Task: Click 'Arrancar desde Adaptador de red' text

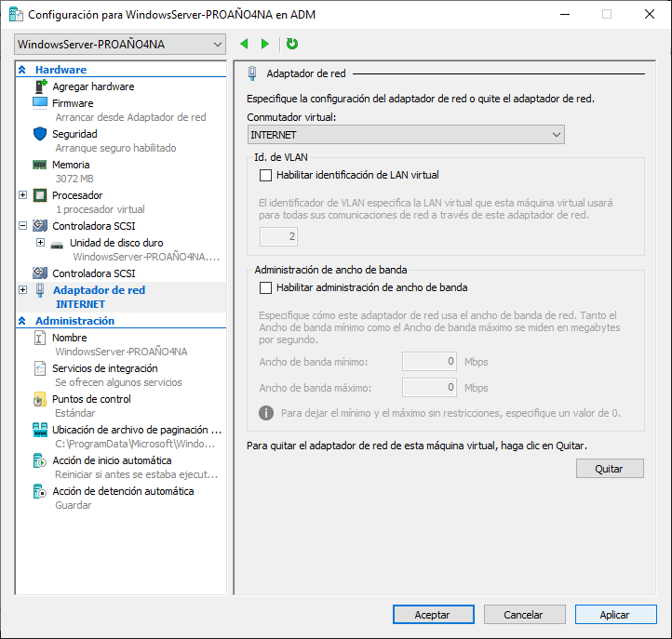Action: point(130,117)
